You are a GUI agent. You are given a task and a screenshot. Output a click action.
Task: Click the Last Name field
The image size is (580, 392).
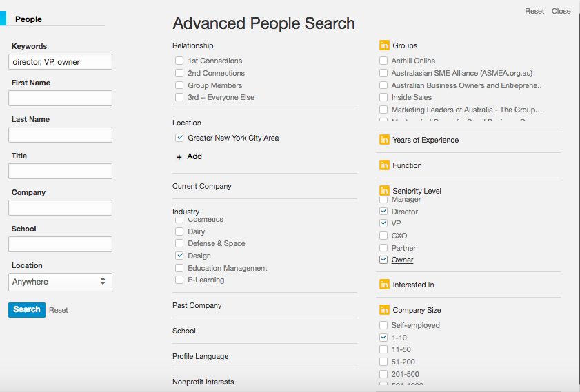[60, 135]
